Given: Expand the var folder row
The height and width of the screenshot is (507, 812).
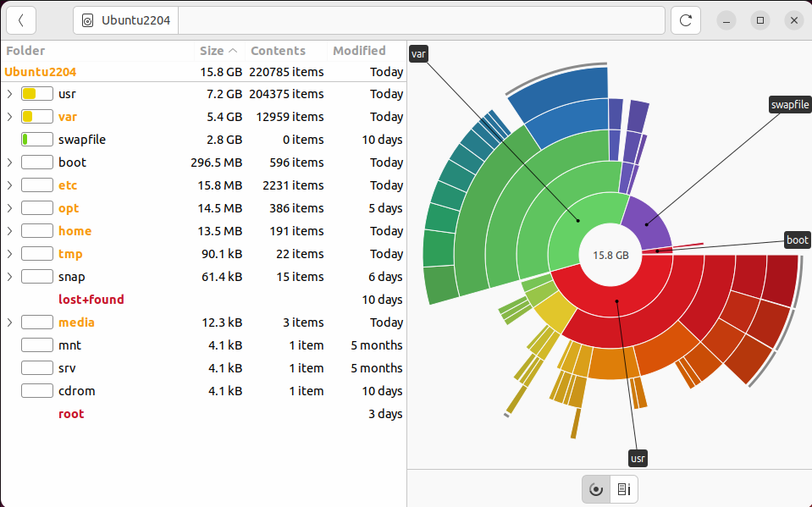Looking at the screenshot, I should click(10, 117).
